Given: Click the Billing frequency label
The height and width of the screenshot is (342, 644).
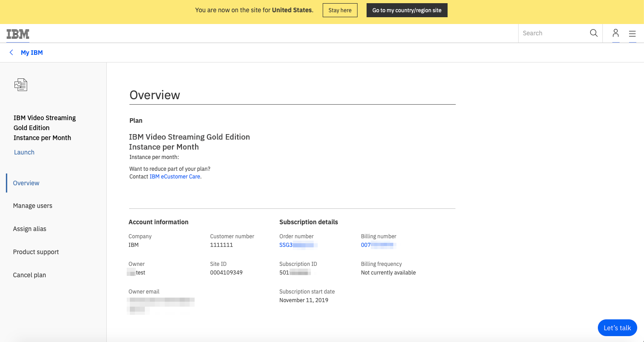Looking at the screenshot, I should point(381,264).
